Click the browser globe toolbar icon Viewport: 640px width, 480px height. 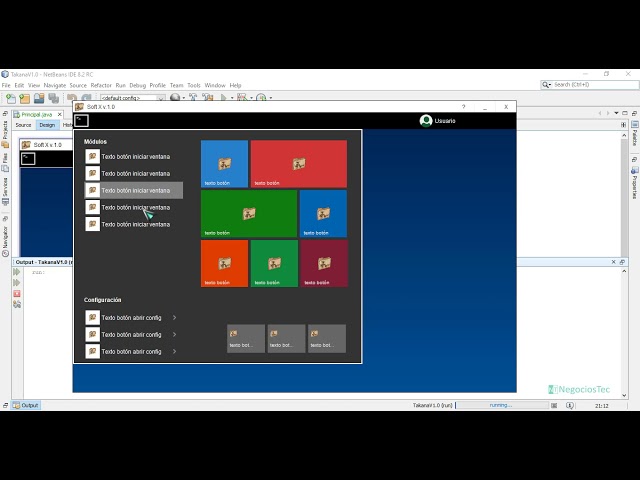175,98
